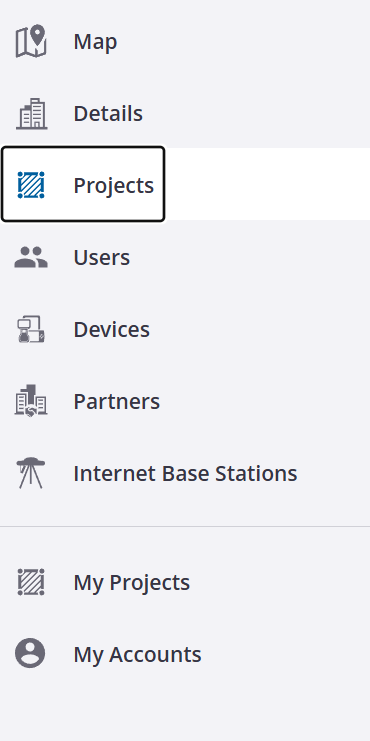370x741 pixels.
Task: Open Internet Base Stations page
Action: point(185,473)
